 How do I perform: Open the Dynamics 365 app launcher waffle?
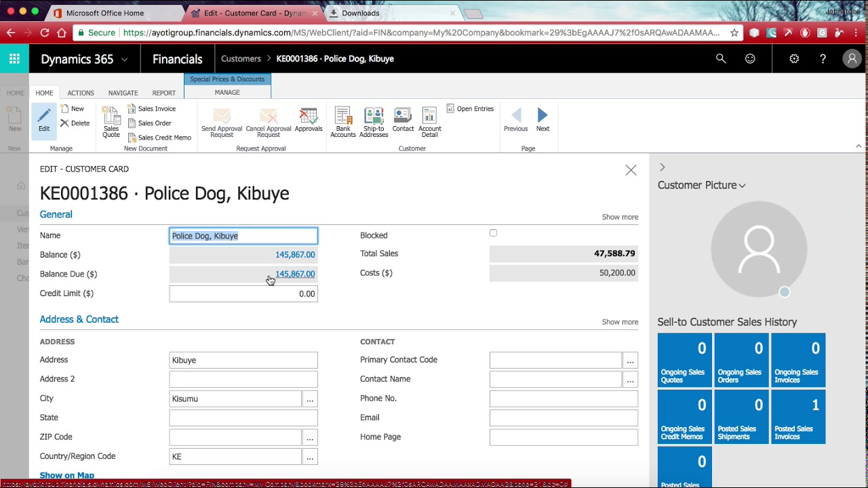(14, 59)
